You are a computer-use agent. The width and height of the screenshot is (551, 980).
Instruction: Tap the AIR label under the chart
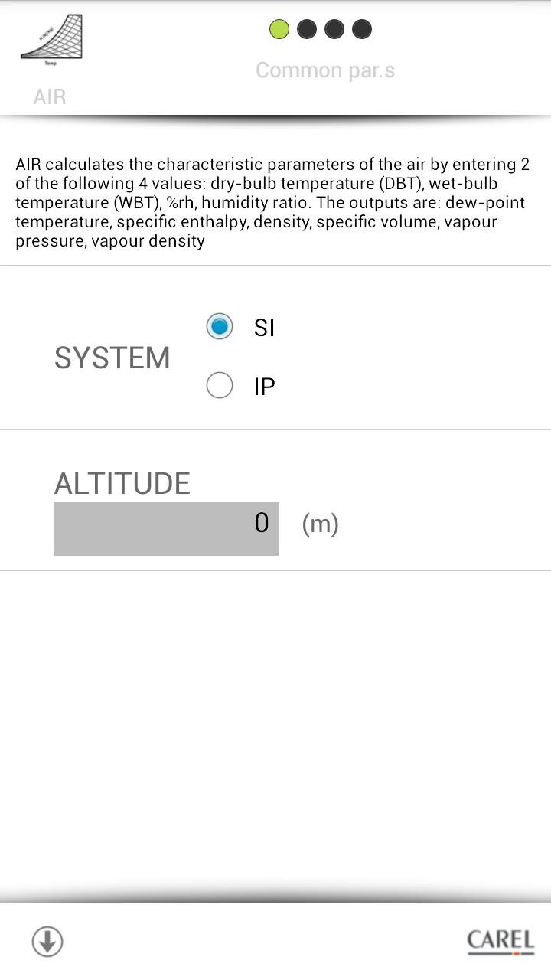point(50,97)
